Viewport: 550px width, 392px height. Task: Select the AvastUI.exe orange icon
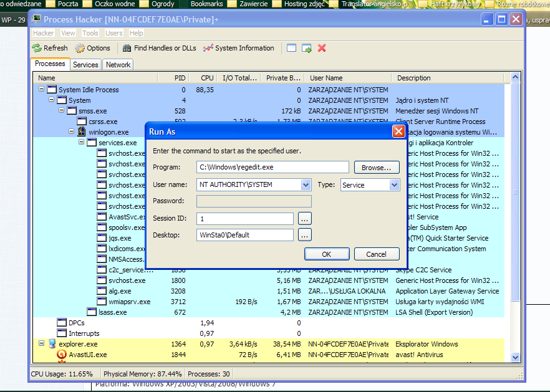point(62,354)
